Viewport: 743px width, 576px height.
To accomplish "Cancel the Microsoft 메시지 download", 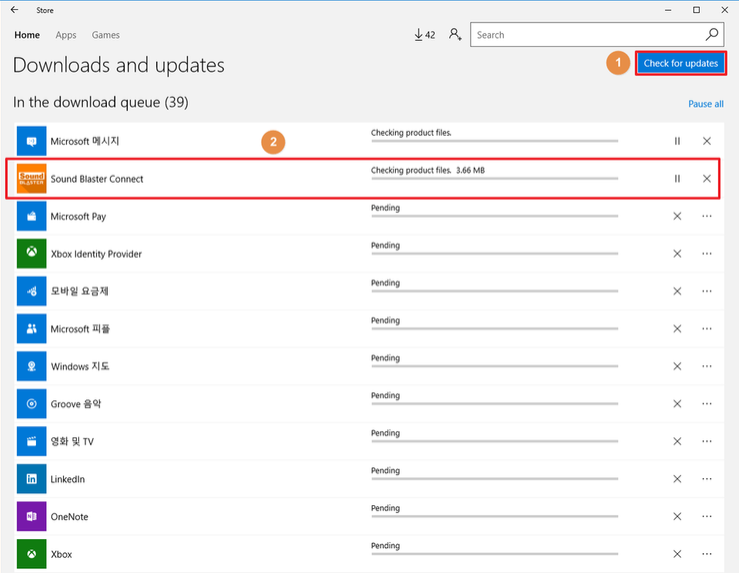I will click(707, 141).
